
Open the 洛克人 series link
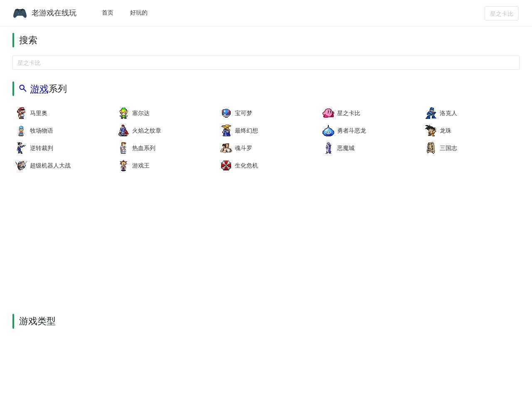(448, 113)
